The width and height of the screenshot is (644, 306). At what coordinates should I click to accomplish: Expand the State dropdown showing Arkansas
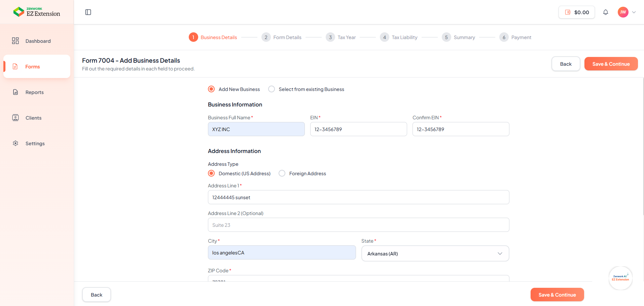click(x=435, y=253)
